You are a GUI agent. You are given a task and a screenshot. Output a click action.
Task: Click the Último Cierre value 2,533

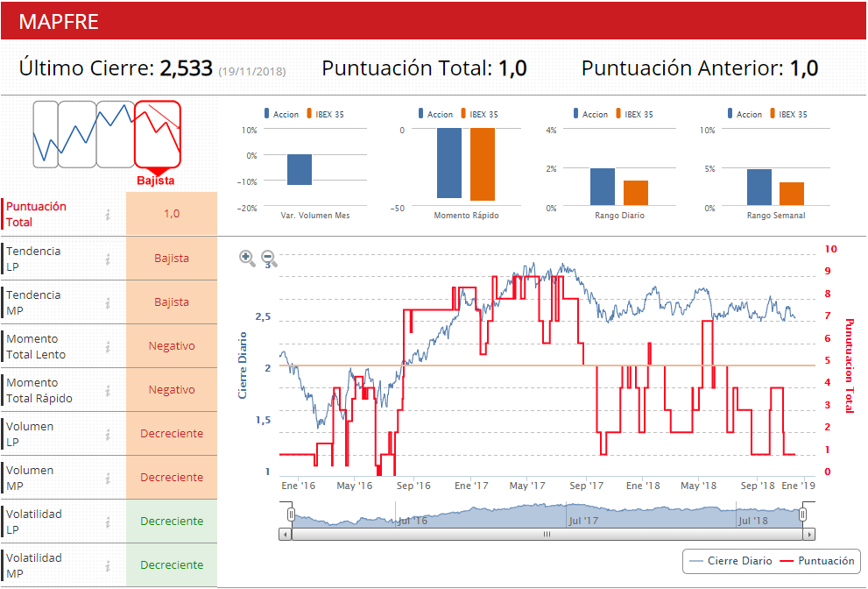pos(186,68)
